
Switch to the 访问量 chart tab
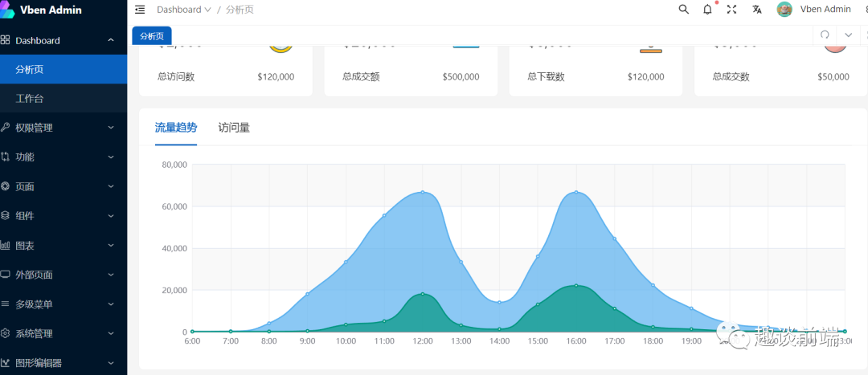click(x=234, y=128)
